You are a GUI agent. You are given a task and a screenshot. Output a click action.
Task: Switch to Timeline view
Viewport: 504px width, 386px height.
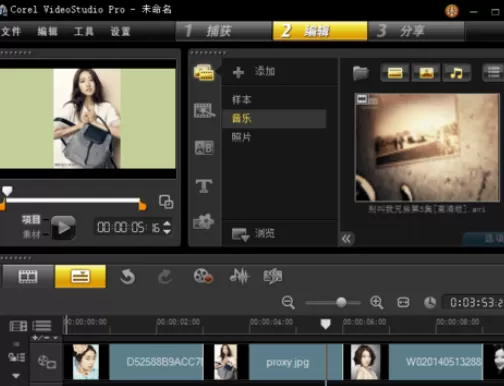(x=80, y=276)
